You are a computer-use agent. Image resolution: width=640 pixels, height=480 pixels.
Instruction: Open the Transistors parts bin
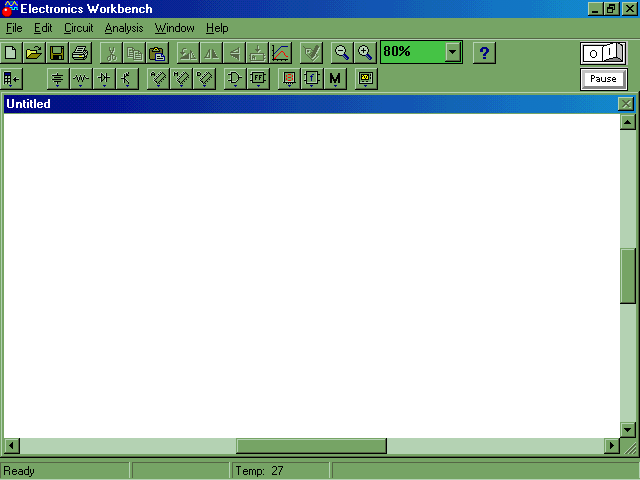(127, 79)
